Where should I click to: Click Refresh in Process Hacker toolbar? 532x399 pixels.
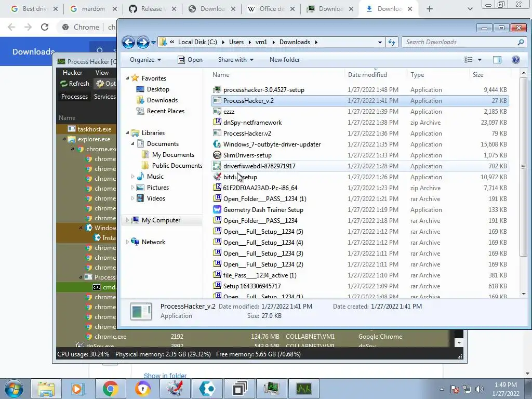coord(75,84)
